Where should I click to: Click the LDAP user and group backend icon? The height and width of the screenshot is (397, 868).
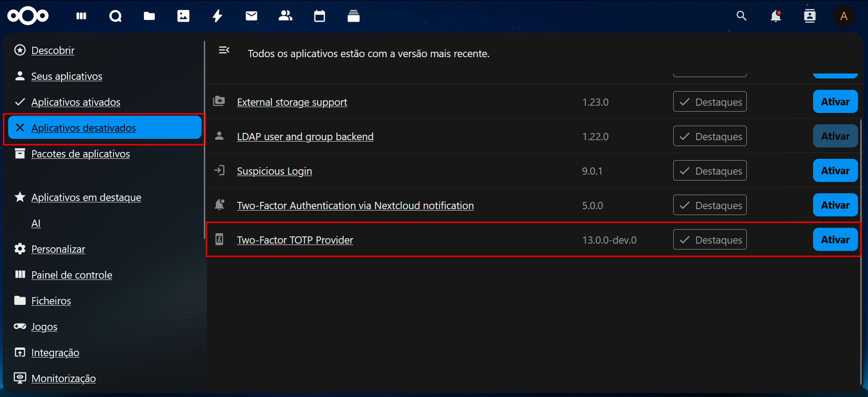219,136
